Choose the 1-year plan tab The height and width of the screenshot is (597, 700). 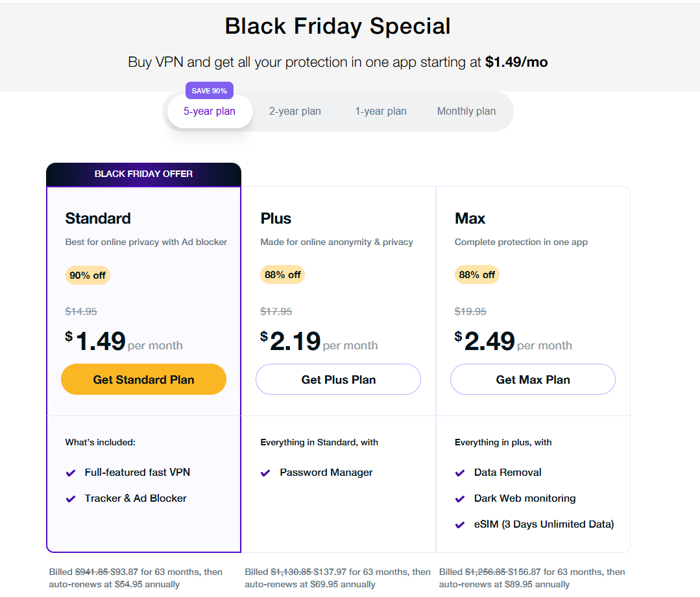click(x=381, y=111)
